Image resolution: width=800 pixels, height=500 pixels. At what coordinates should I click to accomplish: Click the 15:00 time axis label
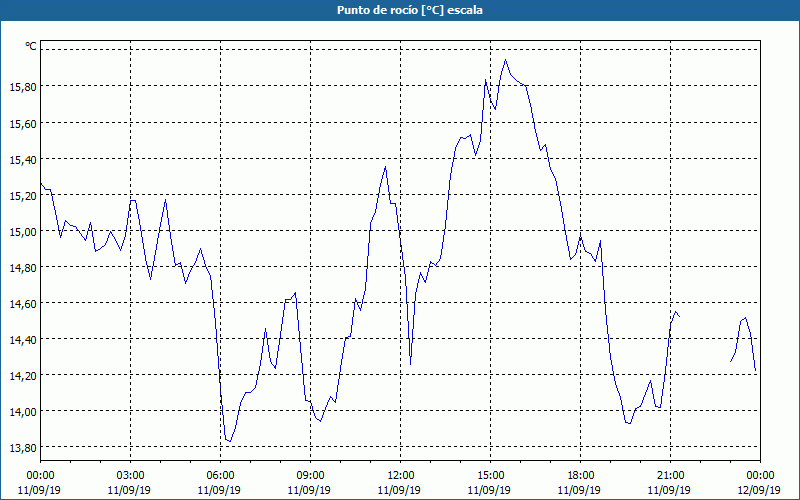490,476
